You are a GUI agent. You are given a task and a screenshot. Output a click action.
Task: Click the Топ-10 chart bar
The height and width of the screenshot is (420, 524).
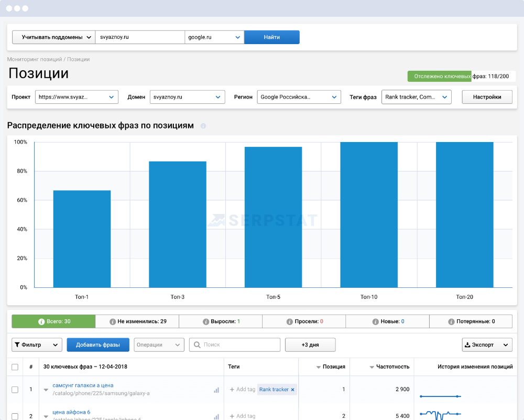(369, 214)
